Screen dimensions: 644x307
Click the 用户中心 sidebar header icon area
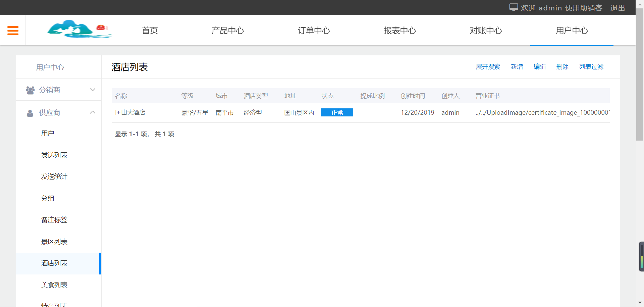tap(50, 67)
